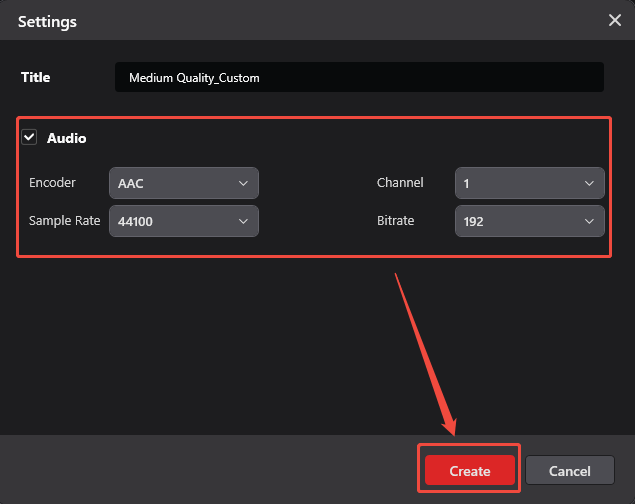Click the Sample Rate label text
This screenshot has width=635, height=504.
click(64, 221)
